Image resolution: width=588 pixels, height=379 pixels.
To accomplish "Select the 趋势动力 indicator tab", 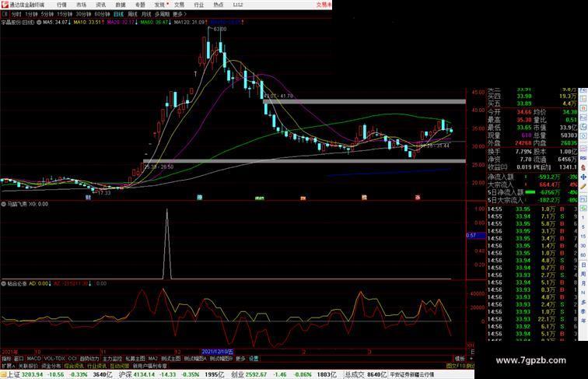I will [89, 359].
